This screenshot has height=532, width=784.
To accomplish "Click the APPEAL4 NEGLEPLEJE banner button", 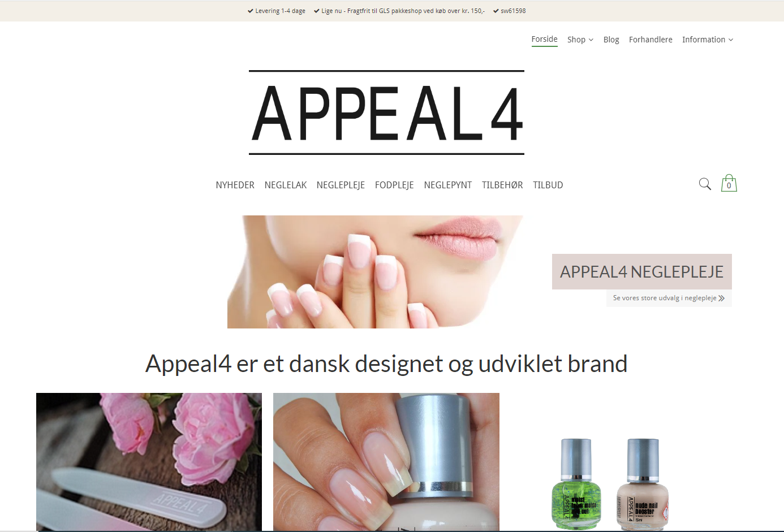I will click(642, 272).
